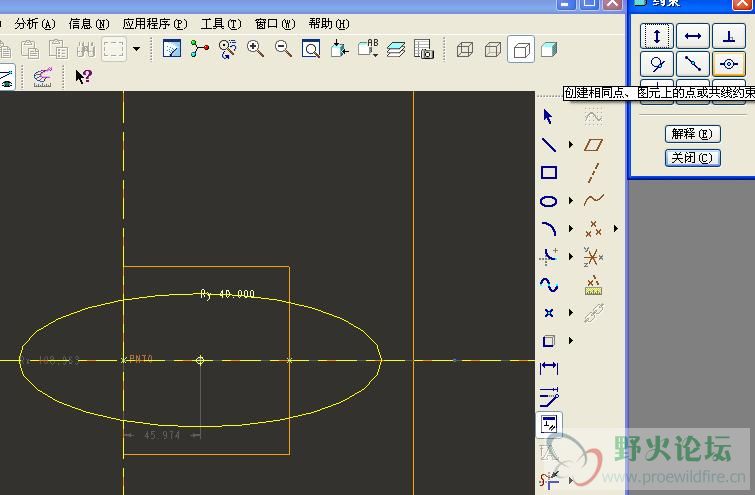Screen dimensions: 755x495
Task: Click the datum coordinate system icon
Action: coord(593,257)
